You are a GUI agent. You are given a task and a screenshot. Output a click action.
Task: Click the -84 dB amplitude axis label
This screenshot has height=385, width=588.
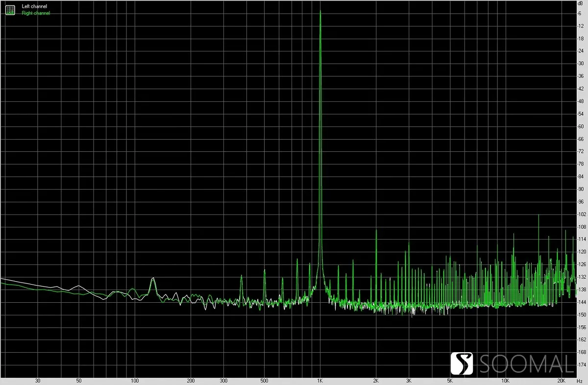pos(581,176)
